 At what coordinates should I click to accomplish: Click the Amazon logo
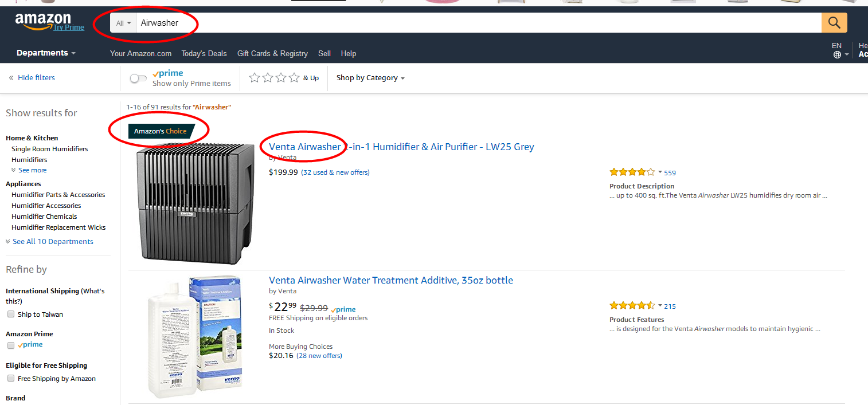tap(43, 22)
